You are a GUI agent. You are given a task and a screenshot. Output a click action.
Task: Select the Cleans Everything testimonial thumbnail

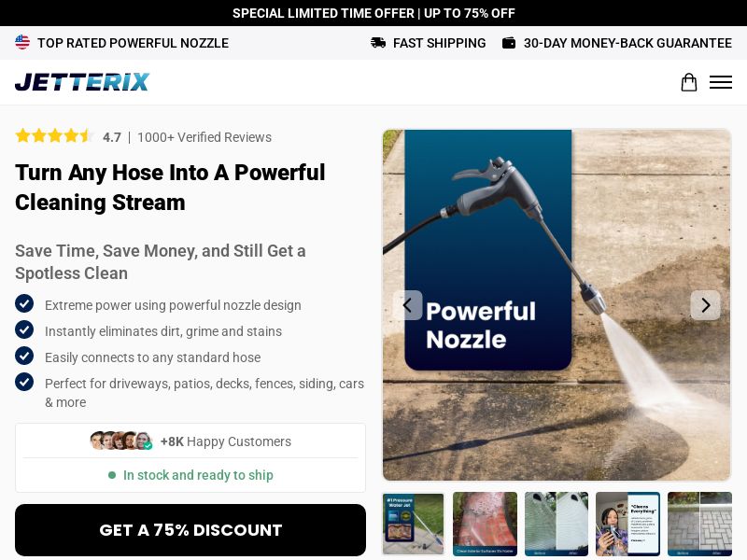[x=627, y=524]
